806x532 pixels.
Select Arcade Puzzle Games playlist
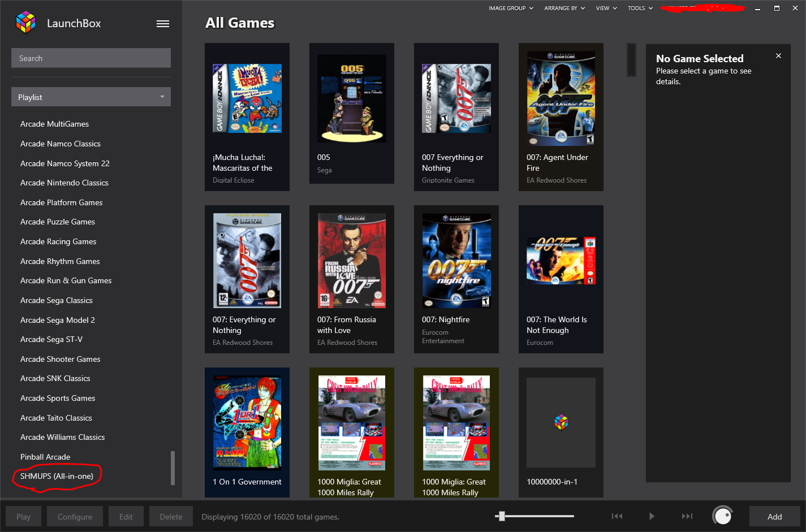click(x=58, y=222)
